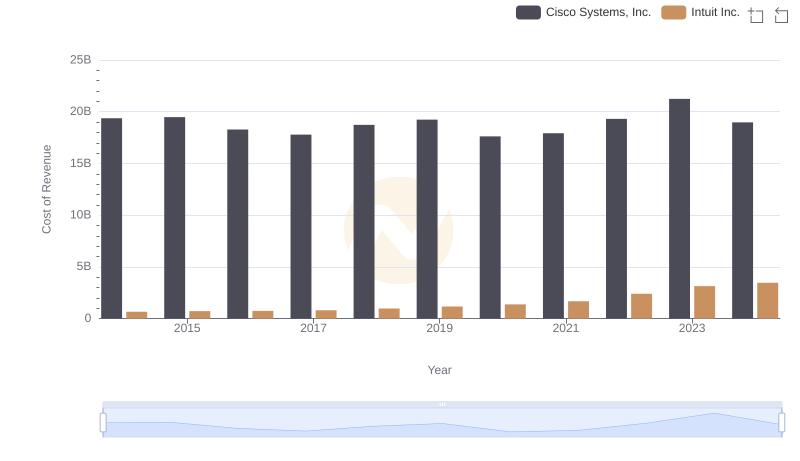Click the Cisco bar for 2021
This screenshot has height=461, width=800.
[x=553, y=225]
